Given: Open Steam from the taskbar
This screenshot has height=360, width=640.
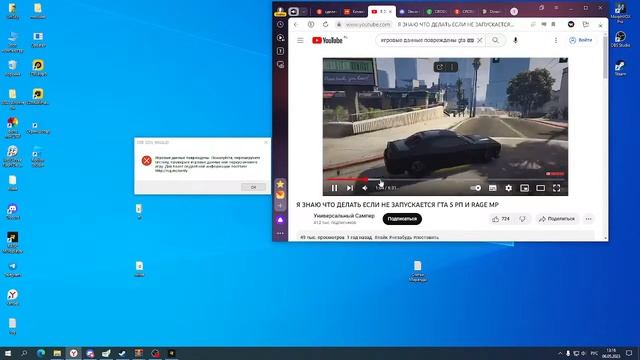Looking at the screenshot, I should click(122, 353).
